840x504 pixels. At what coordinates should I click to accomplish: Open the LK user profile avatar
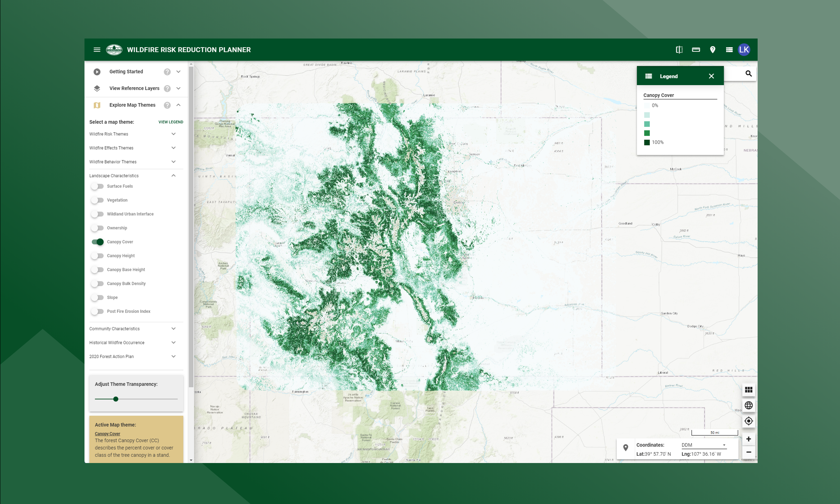[744, 50]
